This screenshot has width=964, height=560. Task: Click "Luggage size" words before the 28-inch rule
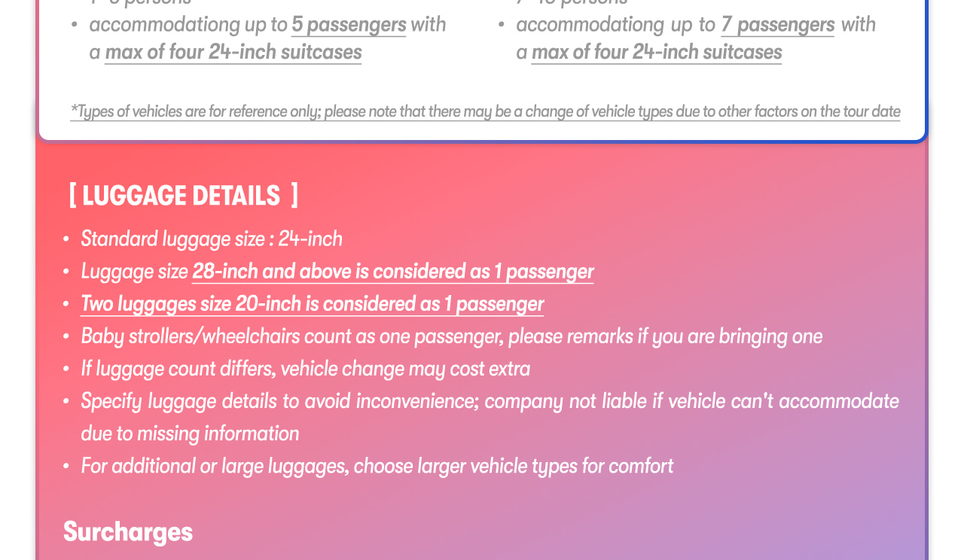[134, 271]
